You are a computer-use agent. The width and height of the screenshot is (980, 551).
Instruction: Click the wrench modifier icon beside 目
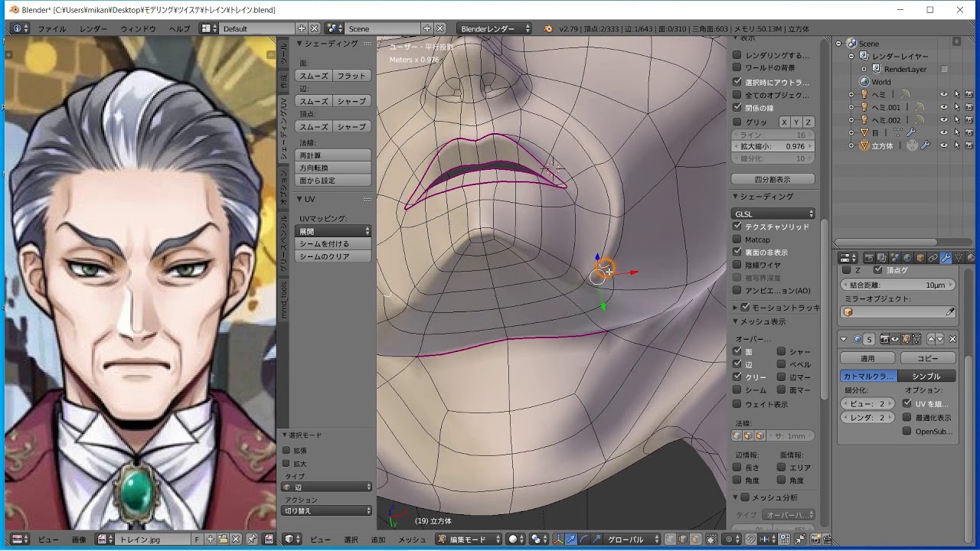click(x=911, y=132)
